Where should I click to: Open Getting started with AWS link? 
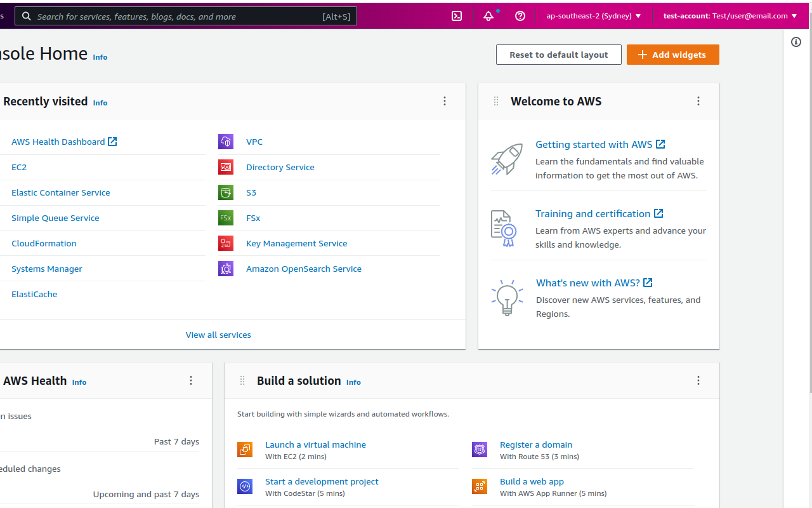(x=600, y=144)
